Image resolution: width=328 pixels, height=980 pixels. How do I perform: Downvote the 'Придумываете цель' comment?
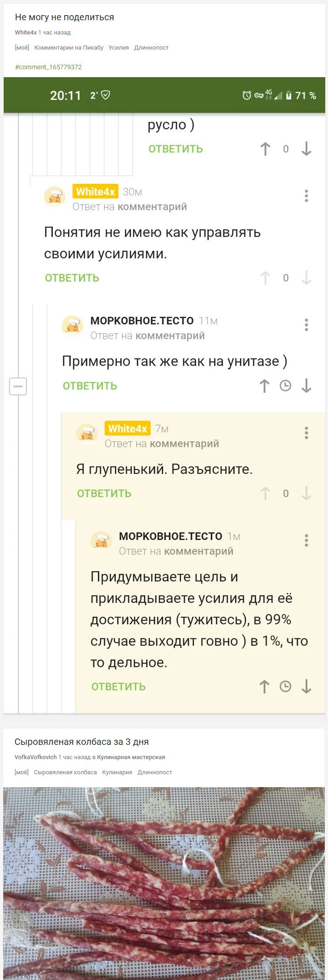pyautogui.click(x=306, y=687)
